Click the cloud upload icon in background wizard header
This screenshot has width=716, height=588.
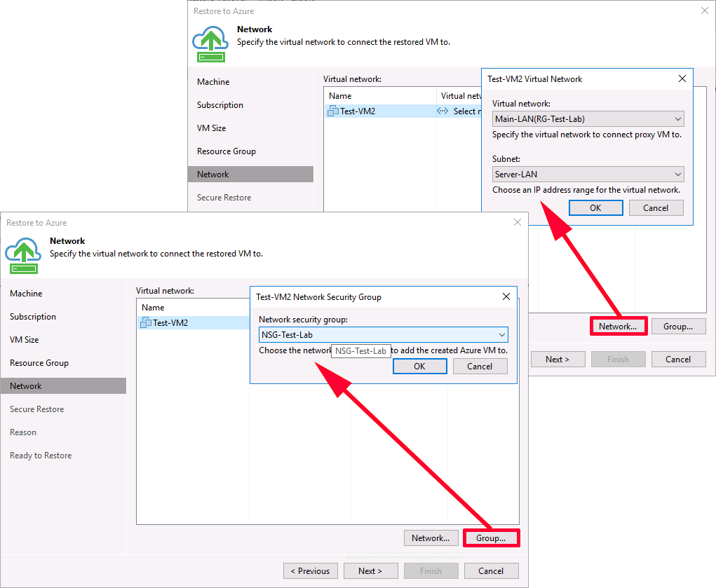209,44
